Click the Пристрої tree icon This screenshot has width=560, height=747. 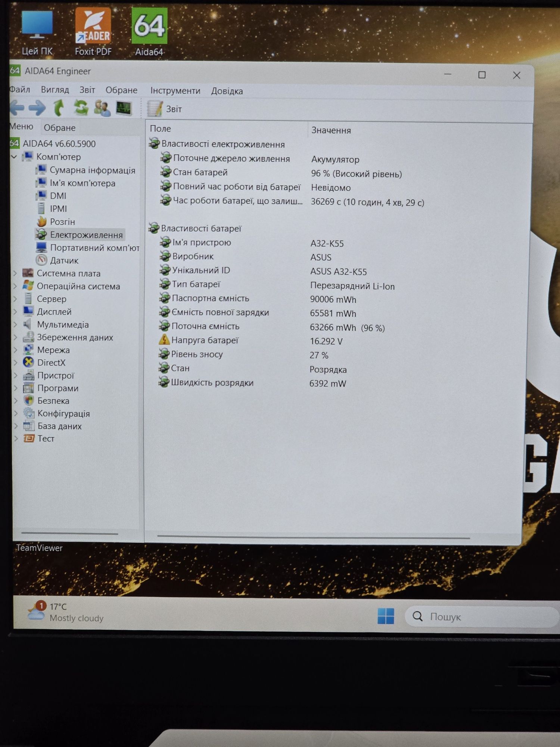tap(28, 375)
